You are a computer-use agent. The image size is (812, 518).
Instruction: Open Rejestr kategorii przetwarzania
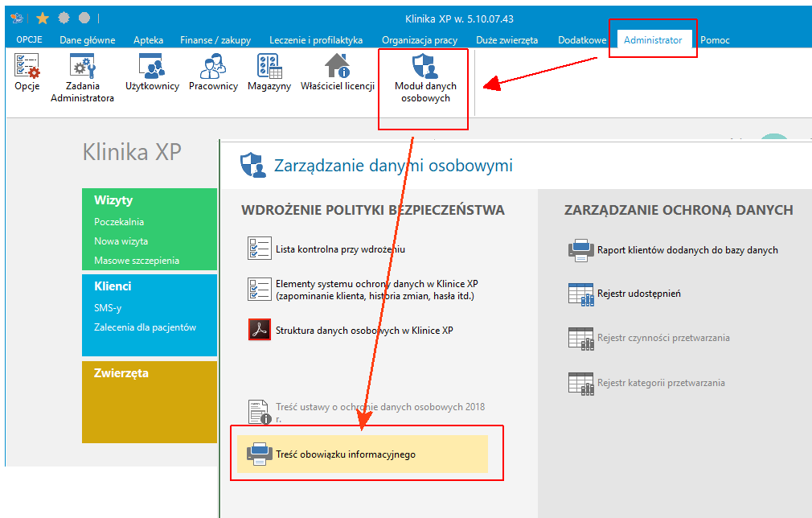click(x=661, y=383)
